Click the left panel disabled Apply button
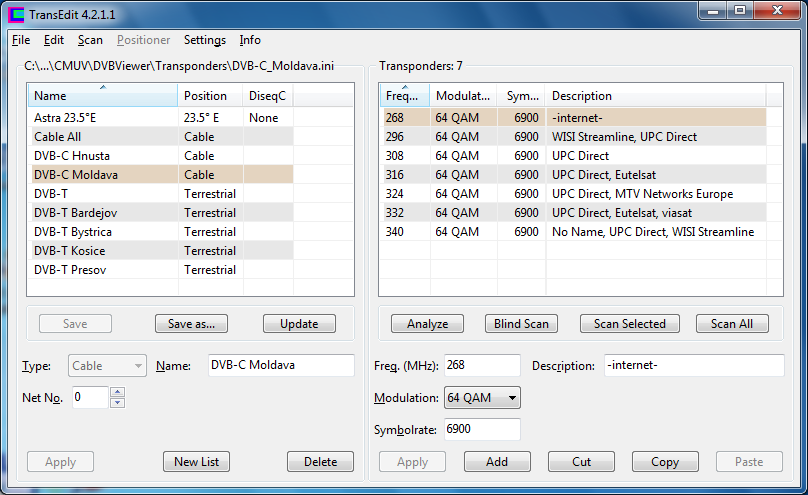 60,462
